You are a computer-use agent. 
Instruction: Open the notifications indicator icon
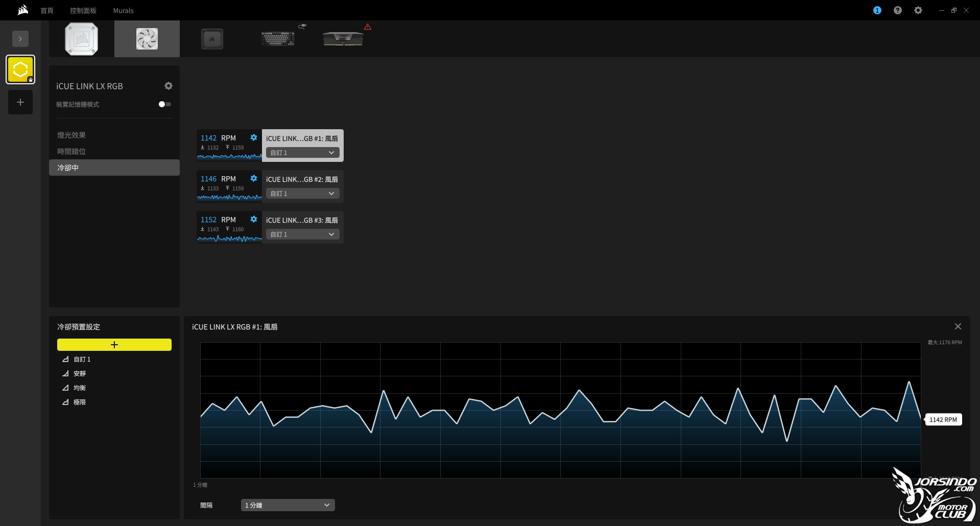[877, 10]
